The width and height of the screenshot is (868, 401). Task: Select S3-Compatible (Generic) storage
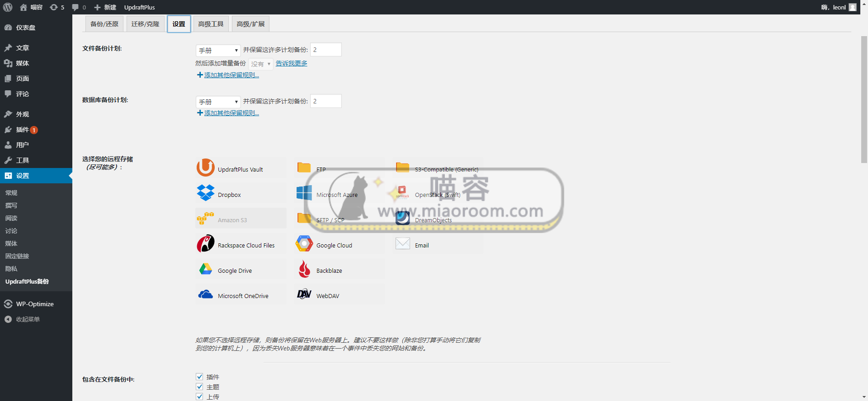pos(438,168)
